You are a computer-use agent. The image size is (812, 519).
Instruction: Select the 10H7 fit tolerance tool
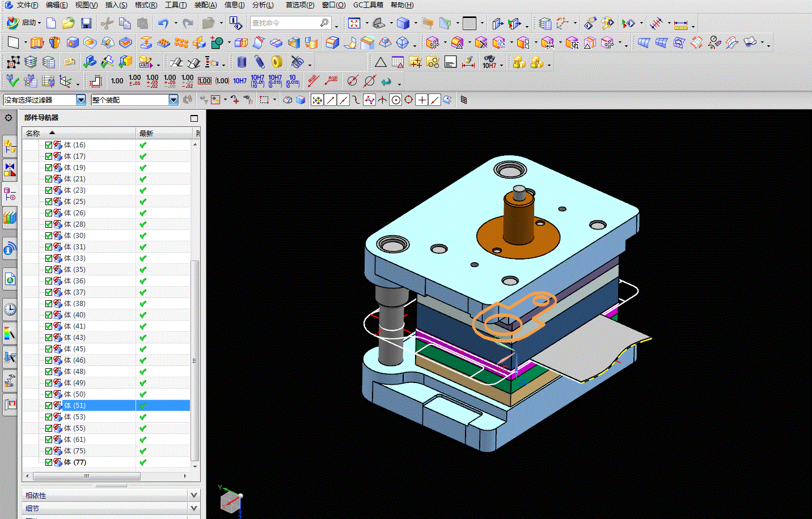(x=240, y=81)
